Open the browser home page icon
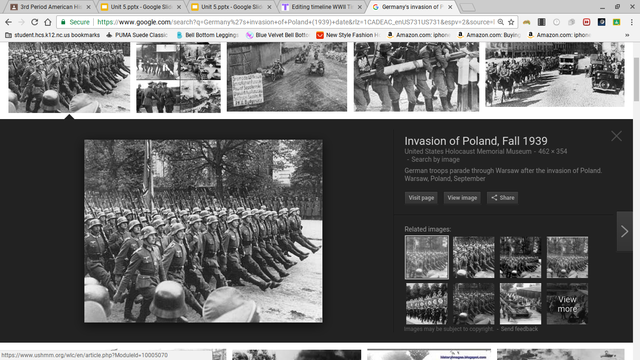 coord(48,22)
